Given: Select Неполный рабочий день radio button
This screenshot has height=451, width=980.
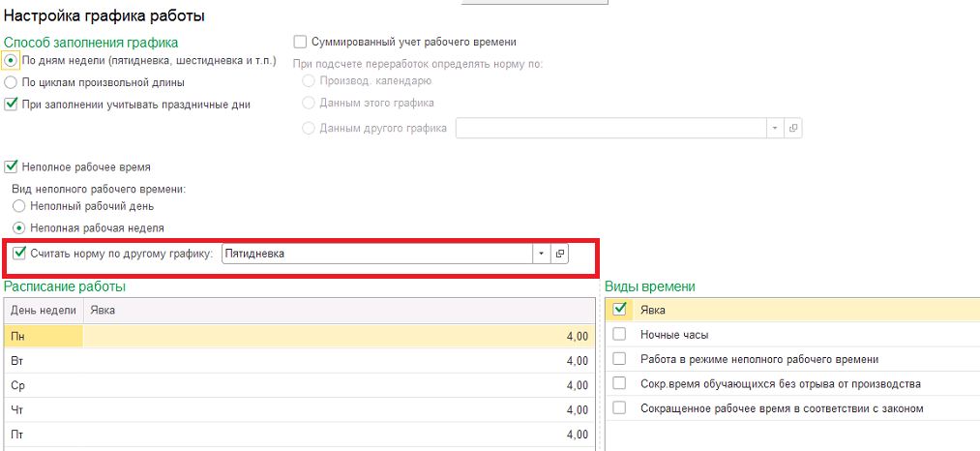Looking at the screenshot, I should coord(18,206).
